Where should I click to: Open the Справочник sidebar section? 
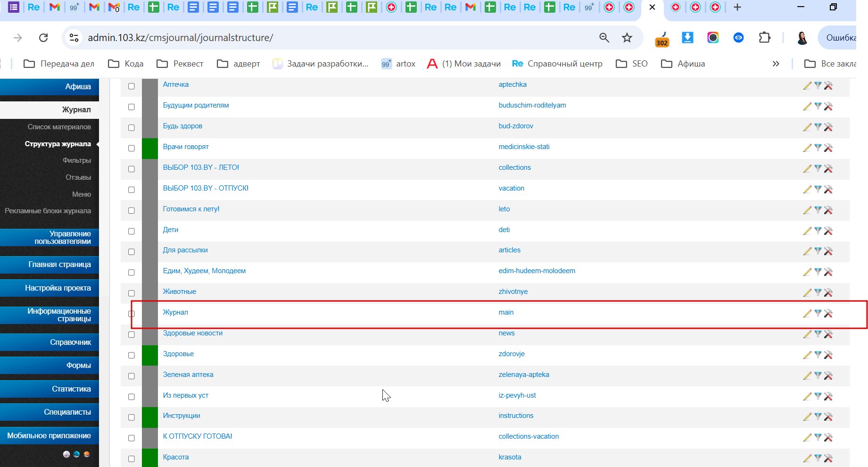tap(50, 342)
